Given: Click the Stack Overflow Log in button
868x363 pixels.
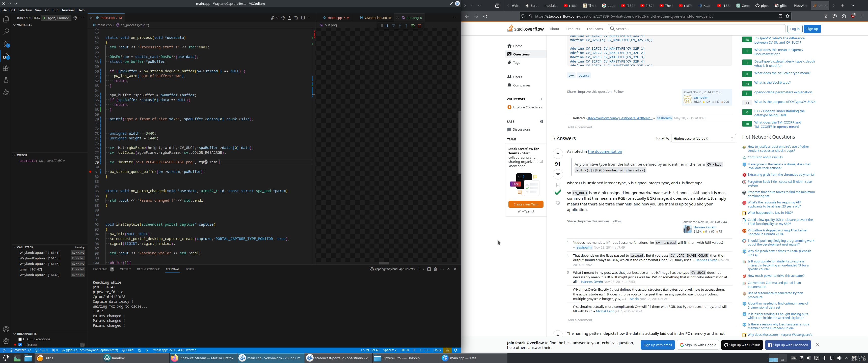Looking at the screenshot, I should [x=795, y=29].
